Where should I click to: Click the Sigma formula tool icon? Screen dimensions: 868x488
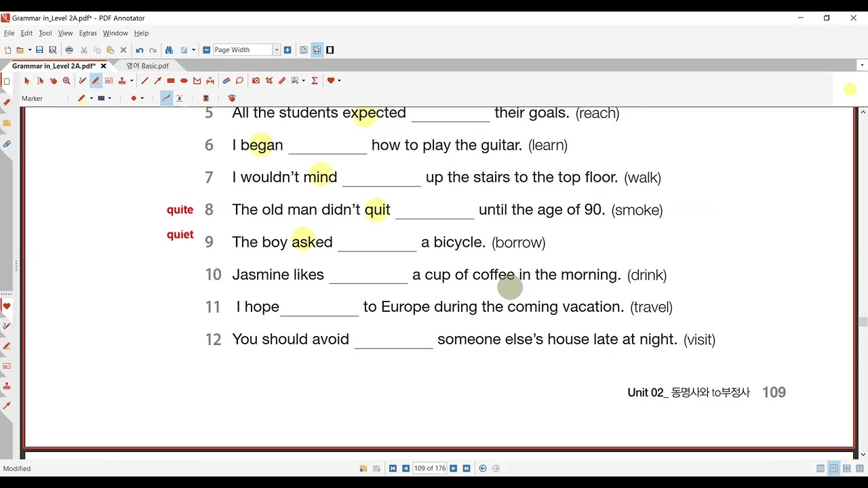pyautogui.click(x=315, y=81)
